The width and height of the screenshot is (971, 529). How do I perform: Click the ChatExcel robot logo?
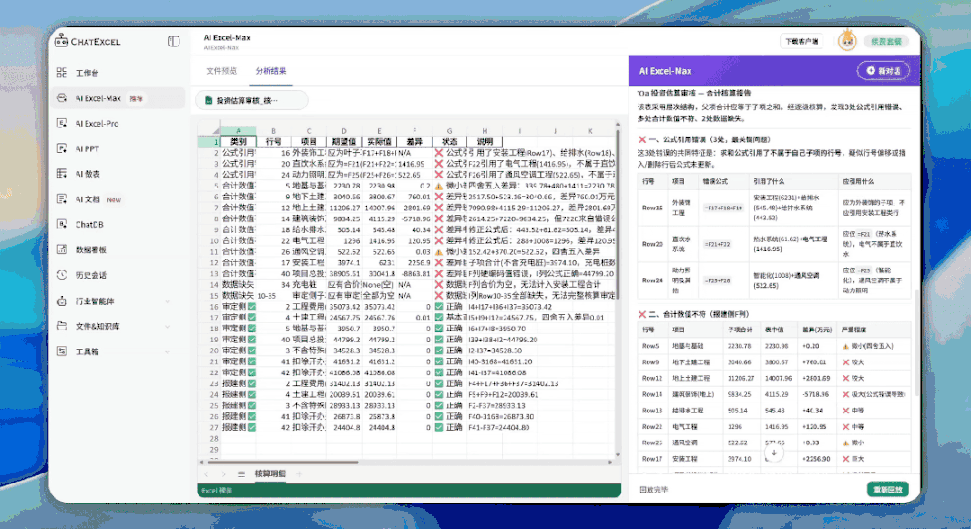click(61, 41)
